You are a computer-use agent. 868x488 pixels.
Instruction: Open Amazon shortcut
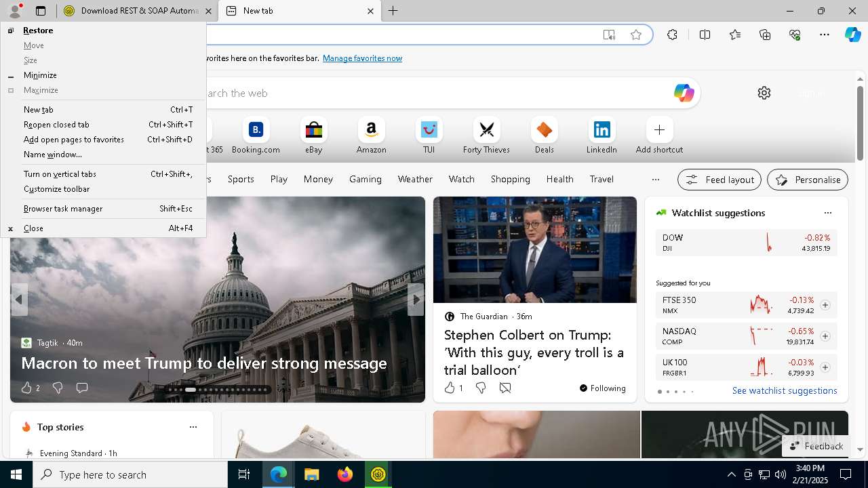point(371,136)
